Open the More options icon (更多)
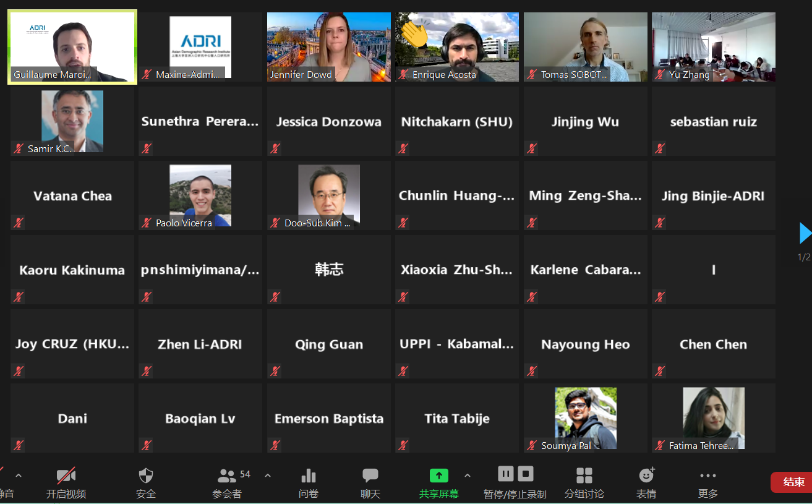 [x=708, y=476]
